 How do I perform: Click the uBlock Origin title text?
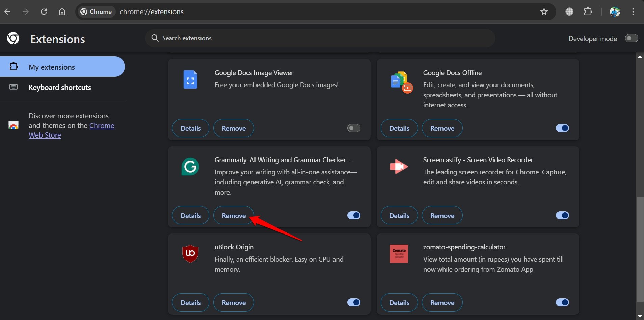pos(234,247)
